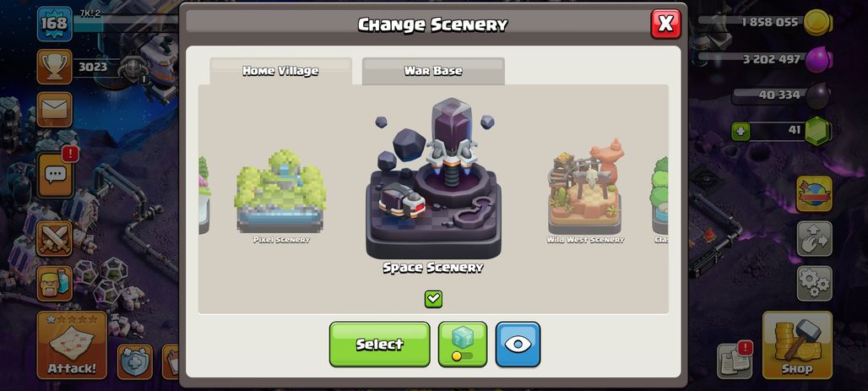Preview scenery with the eye button
This screenshot has height=391, width=868.
(x=518, y=345)
